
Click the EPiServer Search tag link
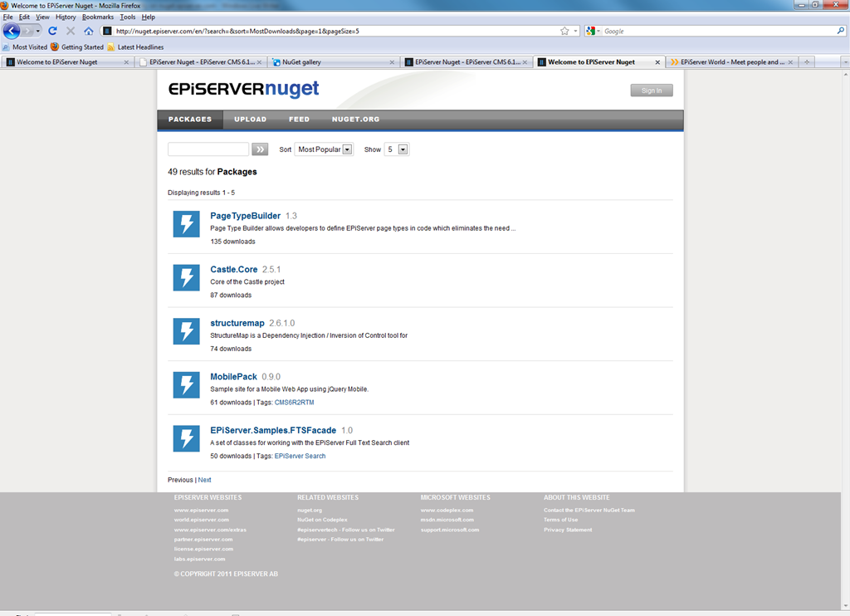pos(300,456)
